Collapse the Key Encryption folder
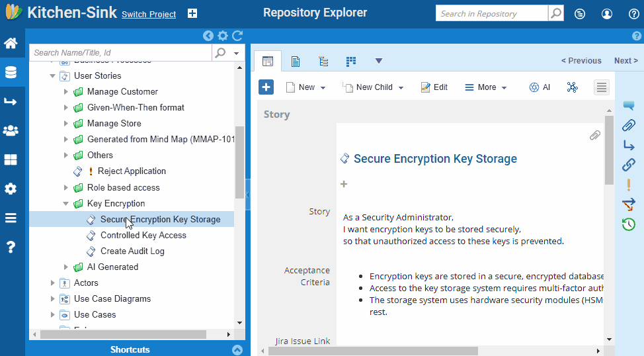This screenshot has width=644, height=356. click(65, 204)
